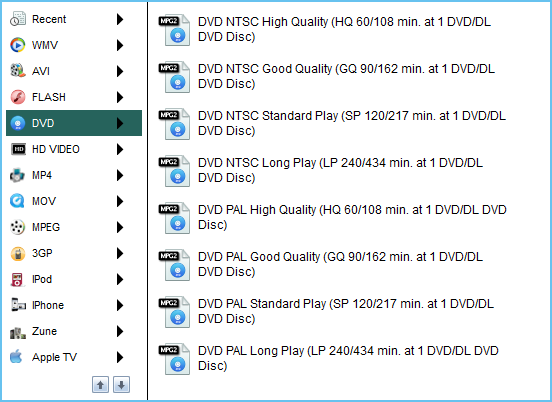Click the Zune devices icon
This screenshot has width=552, height=402.
pos(18,332)
